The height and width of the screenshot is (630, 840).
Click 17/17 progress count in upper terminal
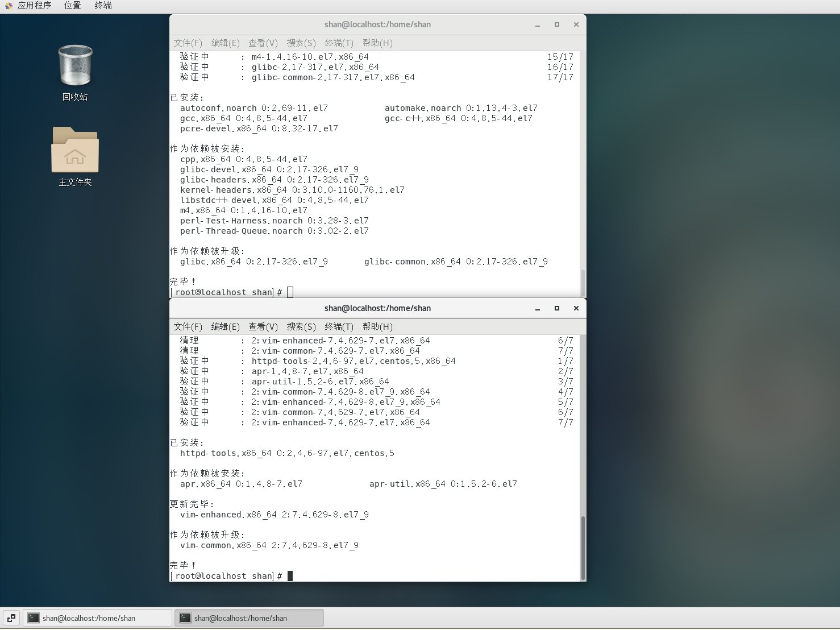560,77
